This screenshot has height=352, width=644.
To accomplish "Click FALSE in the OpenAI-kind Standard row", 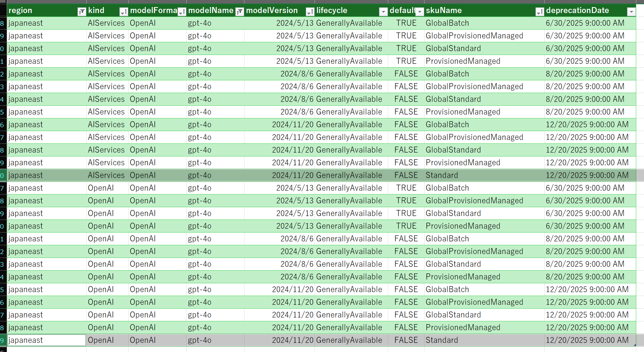I will click(406, 340).
